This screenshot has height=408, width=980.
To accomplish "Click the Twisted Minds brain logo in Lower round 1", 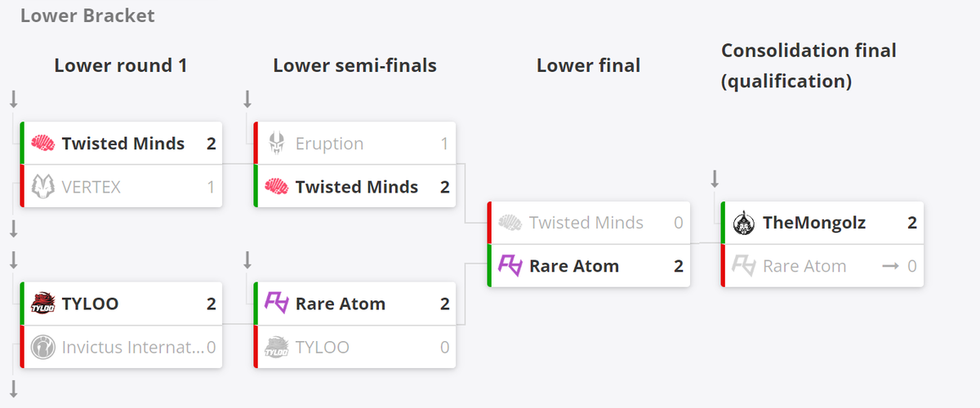I will 42,144.
